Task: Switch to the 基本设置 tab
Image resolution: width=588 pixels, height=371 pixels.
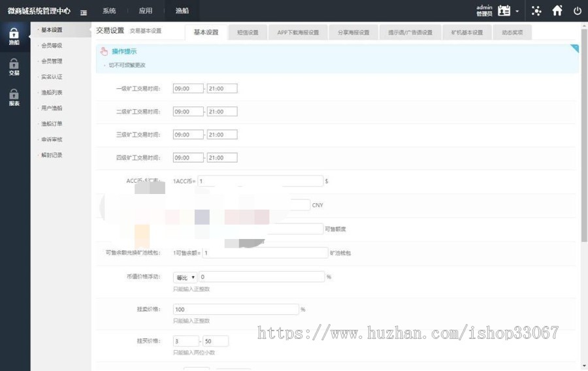Action: (206, 32)
